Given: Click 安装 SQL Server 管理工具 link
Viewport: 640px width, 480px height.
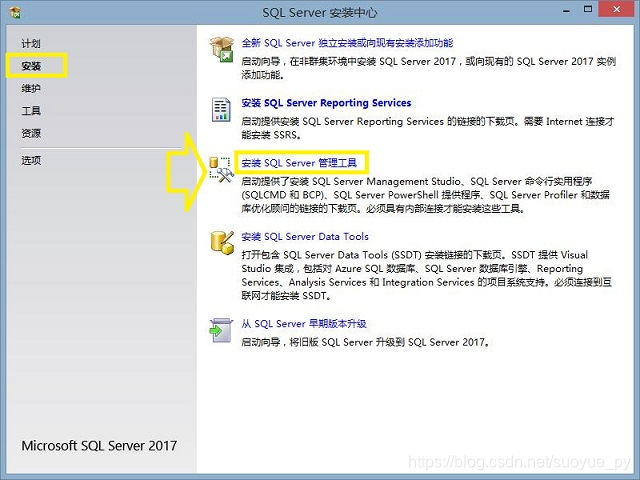Looking at the screenshot, I should click(299, 163).
